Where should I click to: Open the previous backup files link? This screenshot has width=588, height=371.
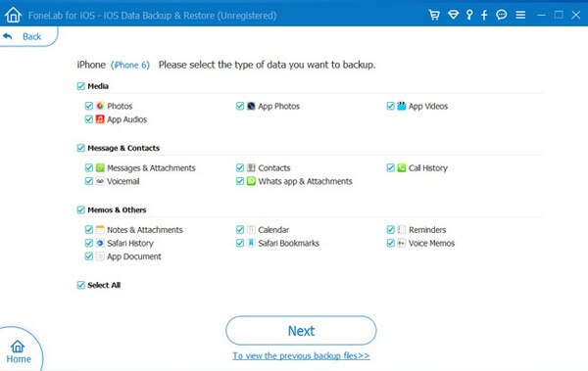[x=301, y=355]
